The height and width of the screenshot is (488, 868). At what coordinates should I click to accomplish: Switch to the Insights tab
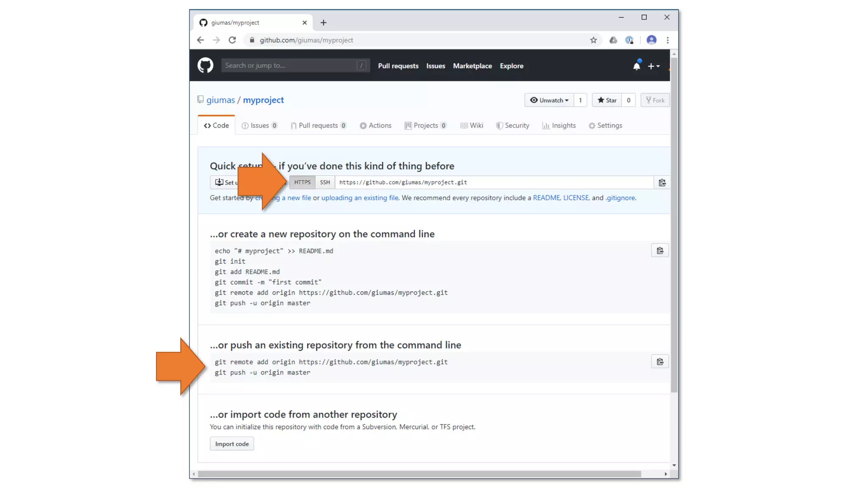tap(559, 125)
